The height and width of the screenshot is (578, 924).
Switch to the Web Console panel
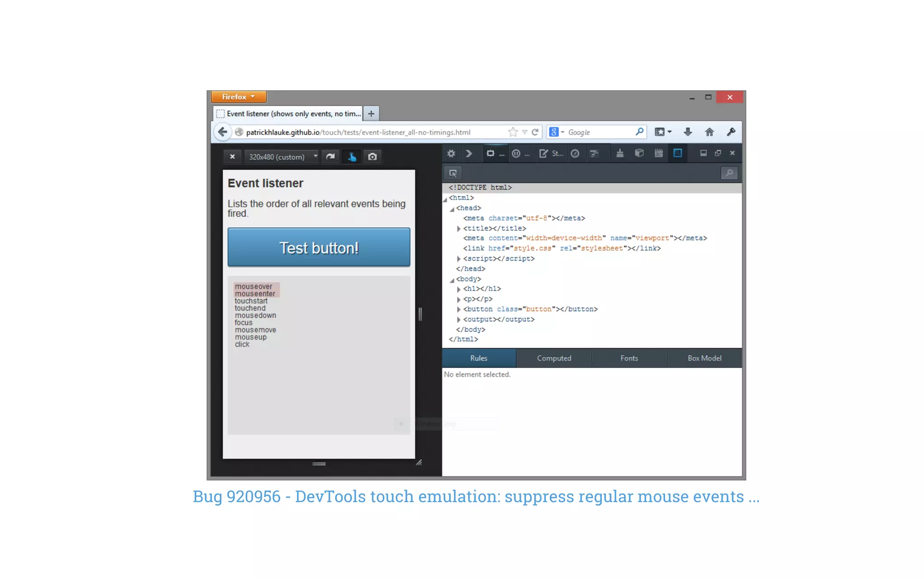(x=469, y=154)
